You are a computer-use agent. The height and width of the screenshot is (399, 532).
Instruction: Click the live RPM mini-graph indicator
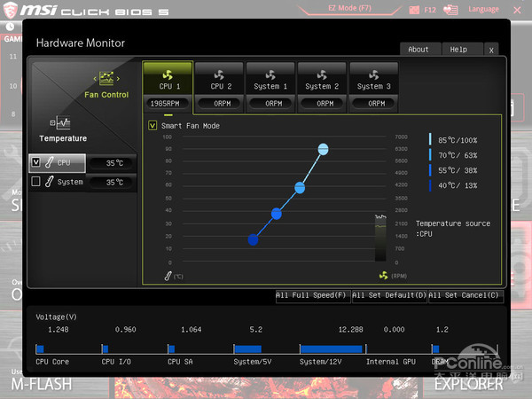[x=380, y=238]
